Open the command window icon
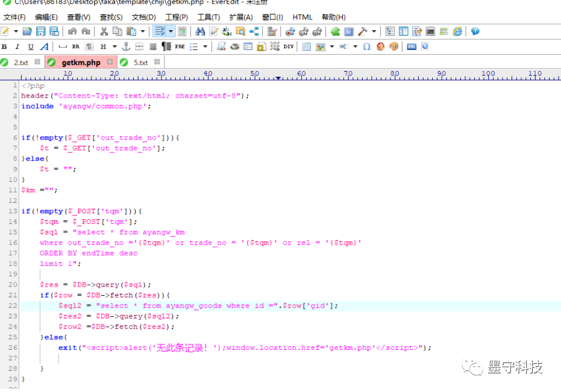561x392 pixels. coord(430,31)
